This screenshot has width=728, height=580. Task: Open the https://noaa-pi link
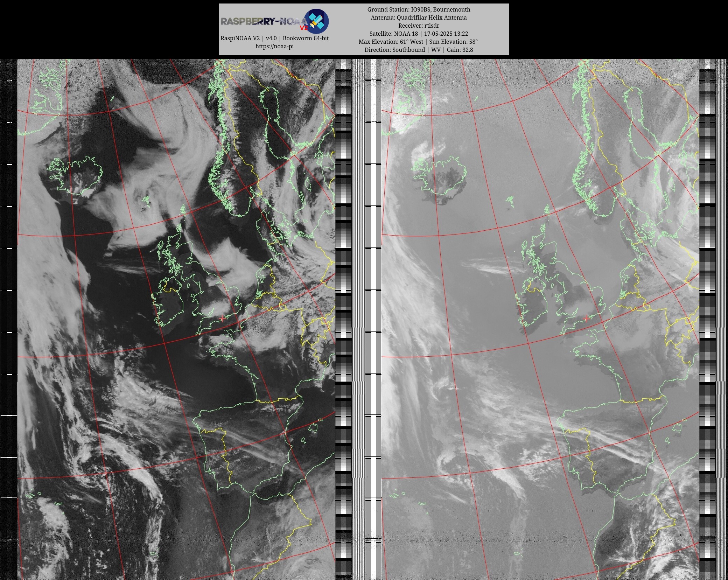(274, 46)
